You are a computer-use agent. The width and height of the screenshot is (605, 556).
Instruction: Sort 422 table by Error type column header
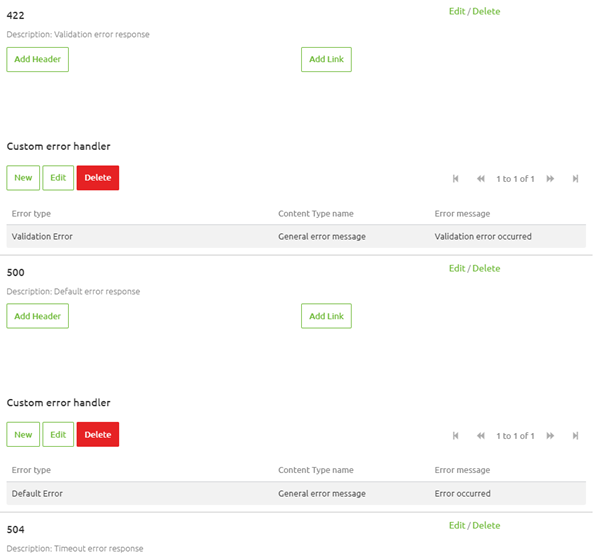coord(31,214)
